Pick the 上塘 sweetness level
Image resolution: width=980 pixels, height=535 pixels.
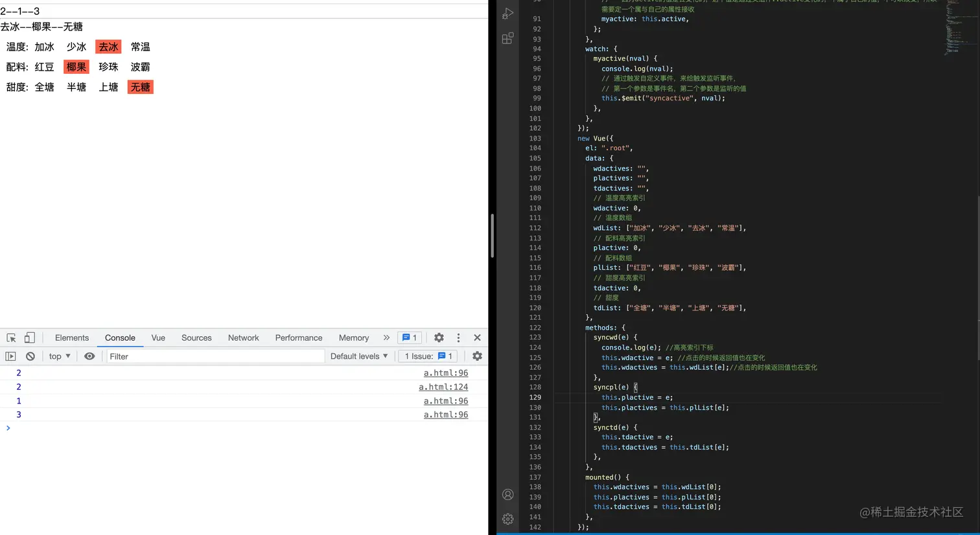[108, 87]
